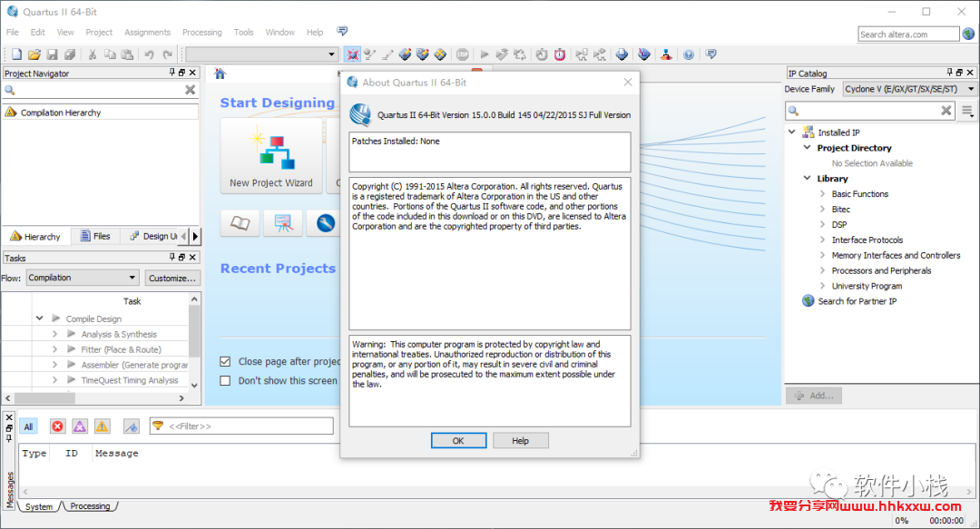Open the Flow Compilation dropdown
This screenshot has width=980, height=529.
(82, 278)
